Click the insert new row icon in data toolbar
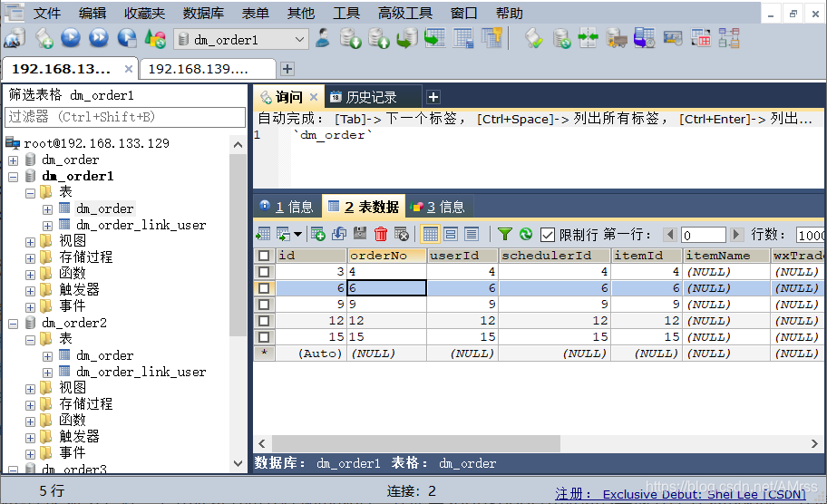 click(318, 234)
